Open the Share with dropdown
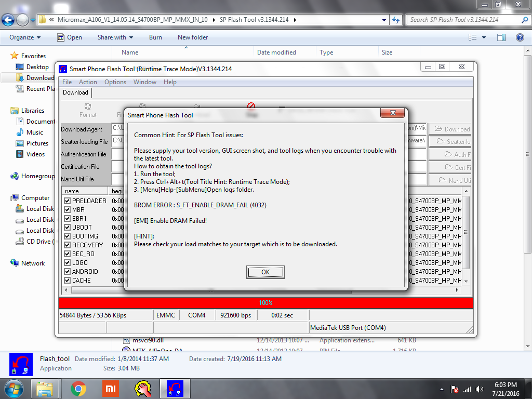The image size is (532, 399). click(x=115, y=37)
